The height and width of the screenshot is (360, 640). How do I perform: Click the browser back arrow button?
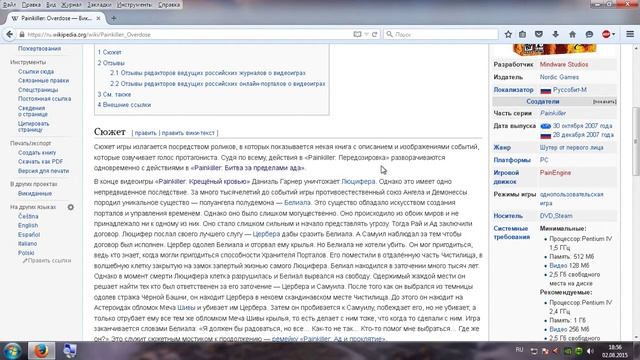9,35
